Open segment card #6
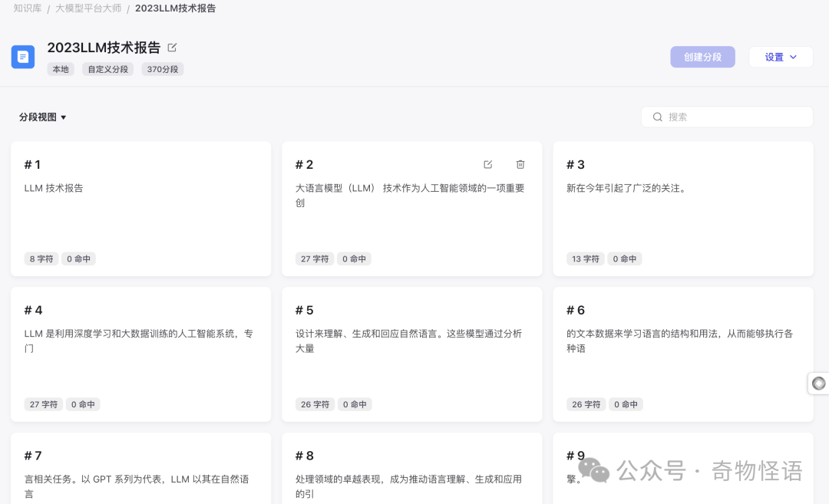The image size is (829, 504). click(683, 354)
